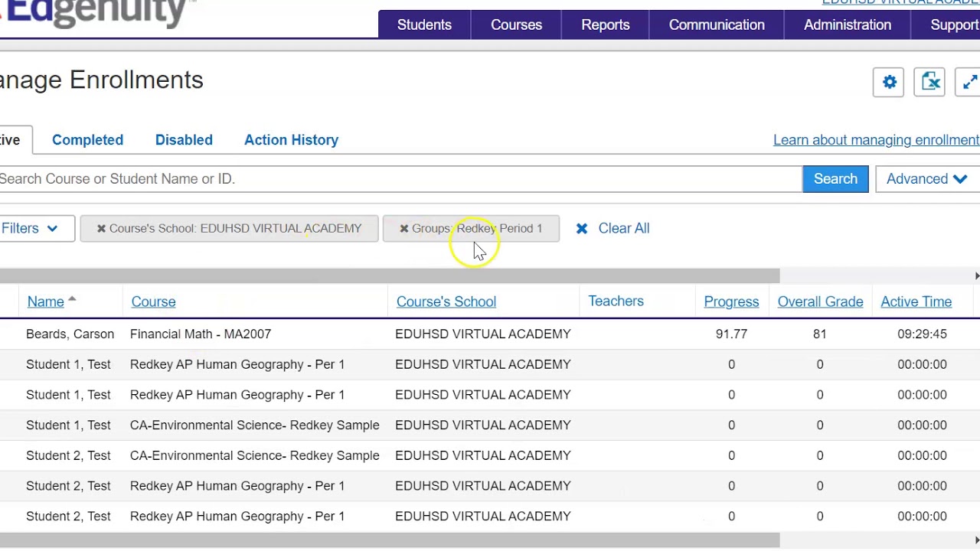Image resolution: width=980 pixels, height=551 pixels.
Task: Open the Courses menu
Action: point(516,24)
